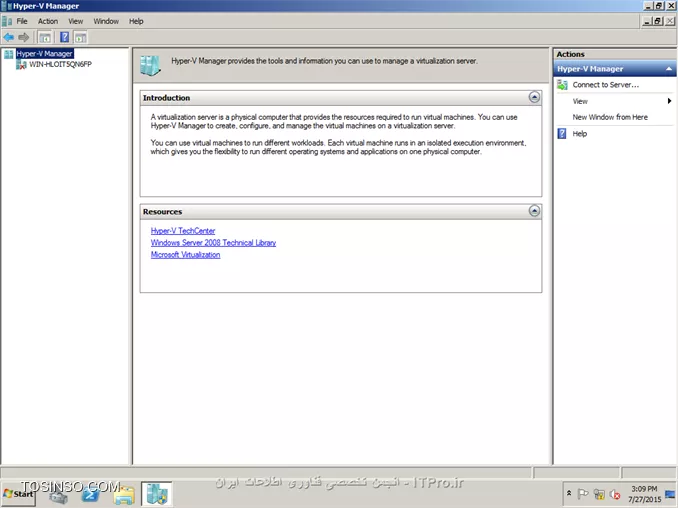Show hidden tray icons arrow

point(569,493)
